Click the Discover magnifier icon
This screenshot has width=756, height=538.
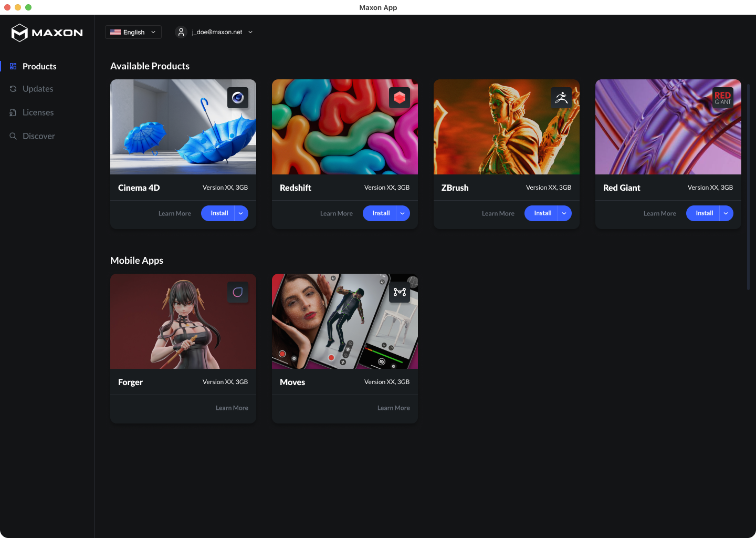click(13, 136)
